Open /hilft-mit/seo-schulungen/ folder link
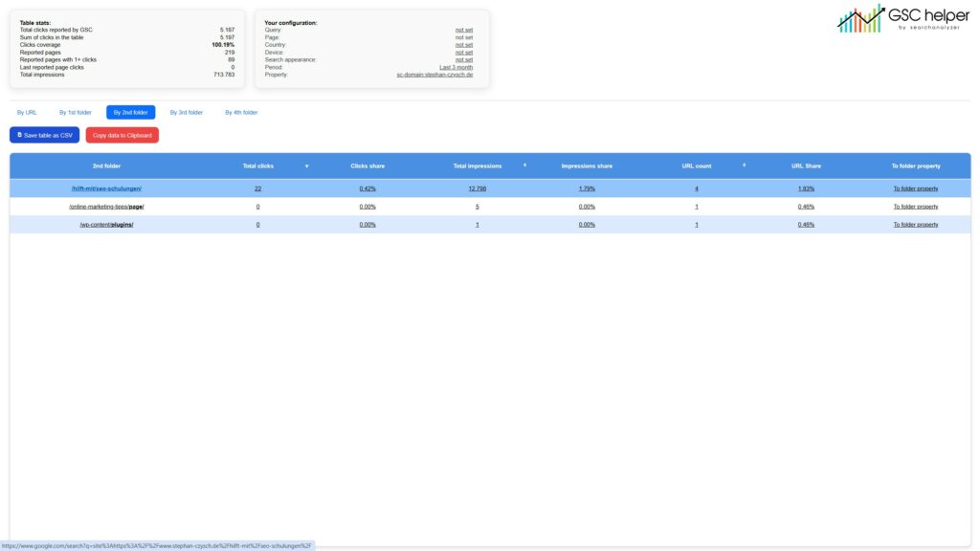 pyautogui.click(x=106, y=188)
